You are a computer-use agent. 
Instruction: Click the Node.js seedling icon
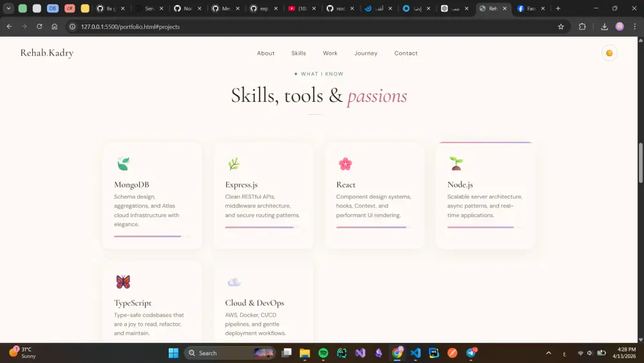click(456, 163)
